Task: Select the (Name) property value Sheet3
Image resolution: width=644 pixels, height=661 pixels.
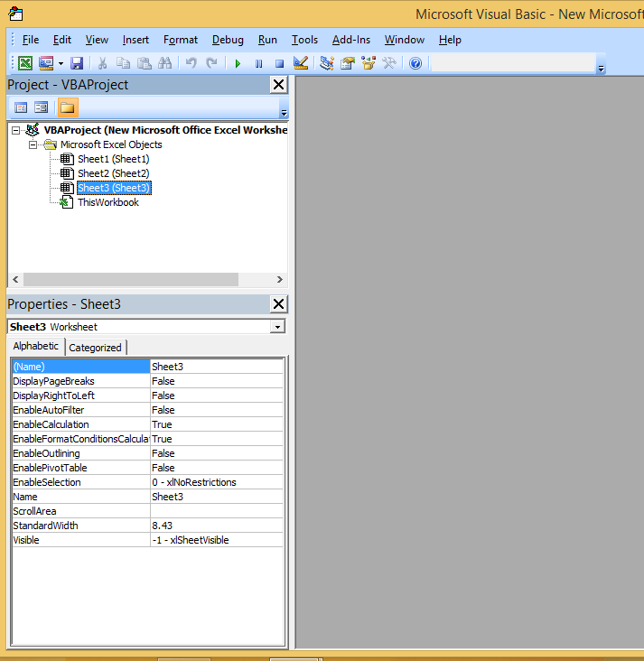Action: [217, 367]
